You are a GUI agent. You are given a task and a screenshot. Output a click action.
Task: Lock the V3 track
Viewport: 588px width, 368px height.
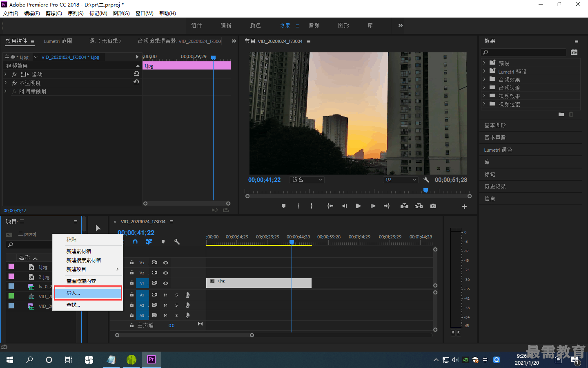(132, 263)
